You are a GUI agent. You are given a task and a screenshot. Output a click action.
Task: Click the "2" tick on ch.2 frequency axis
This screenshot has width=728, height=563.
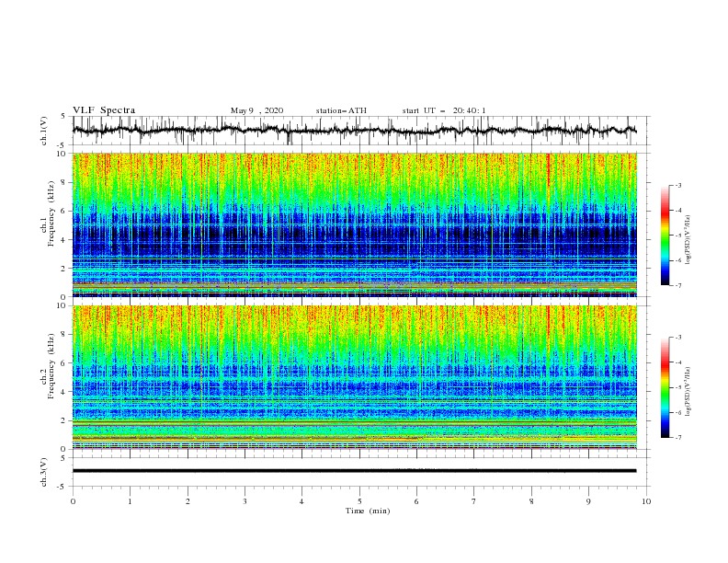pyautogui.click(x=64, y=420)
